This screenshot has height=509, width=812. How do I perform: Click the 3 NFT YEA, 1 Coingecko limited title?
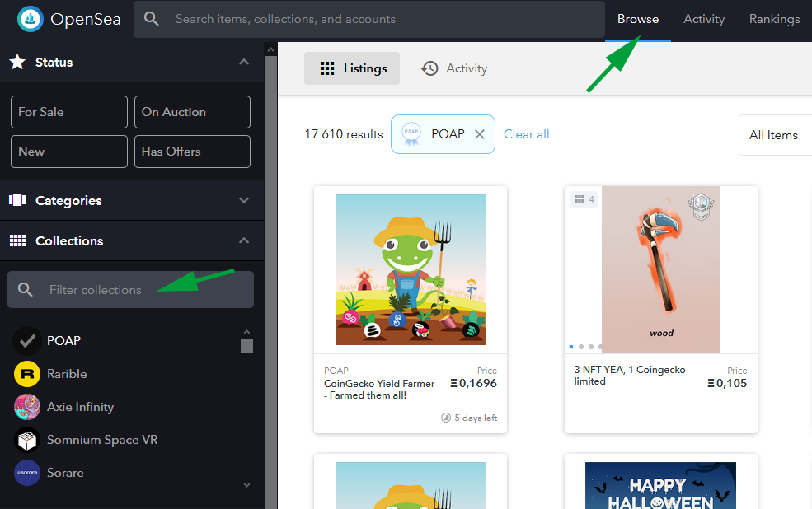[629, 376]
